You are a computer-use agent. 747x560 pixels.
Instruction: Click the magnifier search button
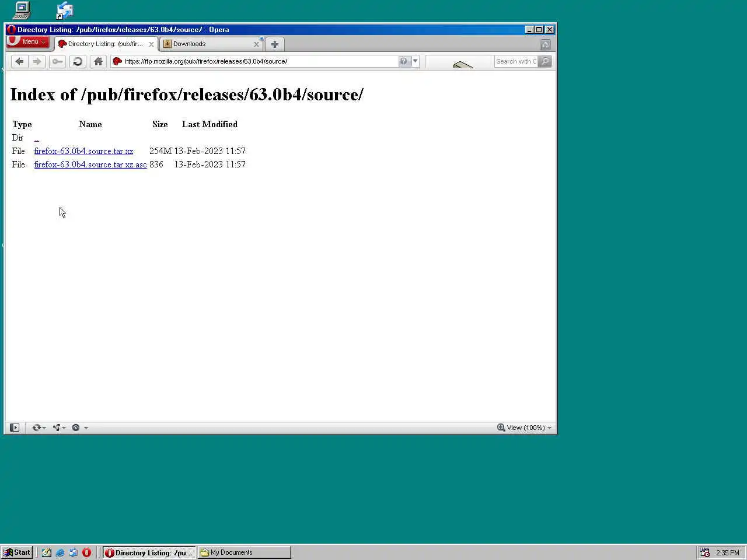pyautogui.click(x=545, y=61)
